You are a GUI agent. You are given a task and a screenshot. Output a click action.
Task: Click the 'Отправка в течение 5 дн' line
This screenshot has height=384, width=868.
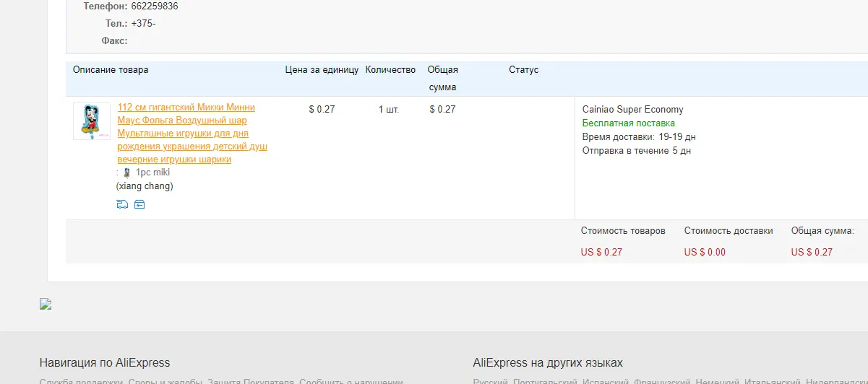click(x=637, y=151)
